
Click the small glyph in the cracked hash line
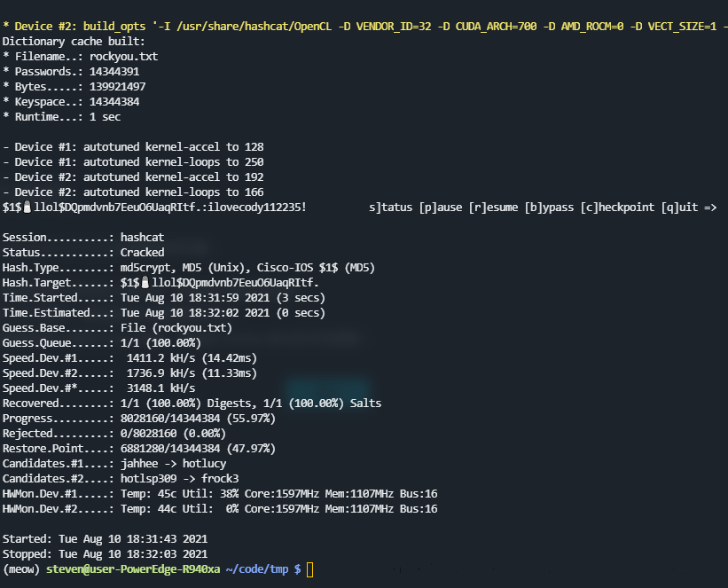click(27, 208)
